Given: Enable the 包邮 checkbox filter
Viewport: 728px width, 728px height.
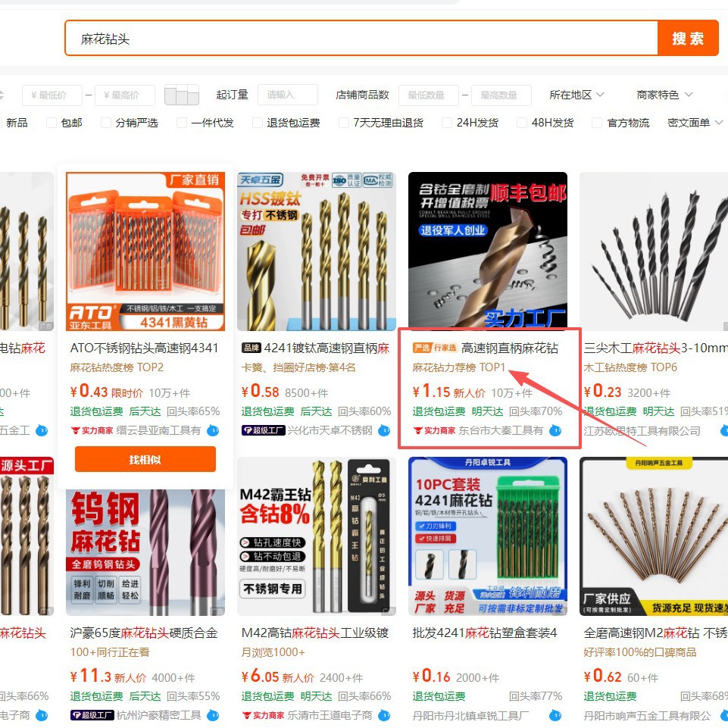Looking at the screenshot, I should point(52,123).
